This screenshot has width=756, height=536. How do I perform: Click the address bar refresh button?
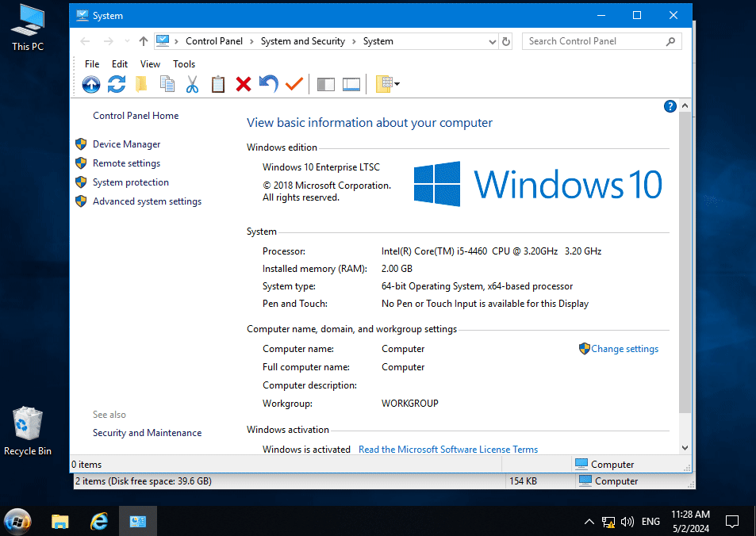pyautogui.click(x=506, y=42)
